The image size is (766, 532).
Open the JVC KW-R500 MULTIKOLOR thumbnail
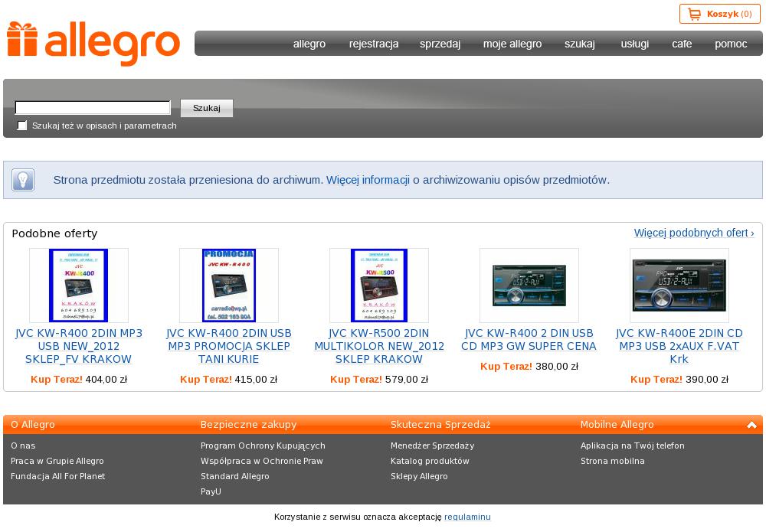[x=379, y=285]
